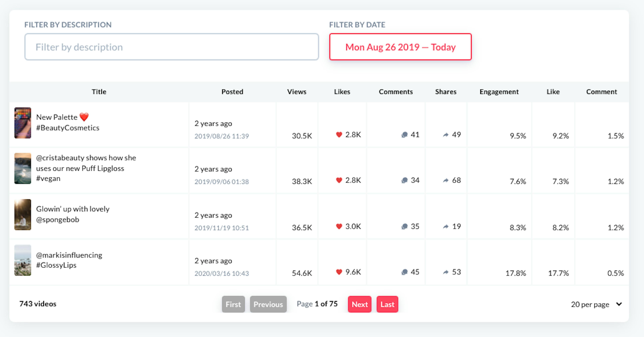The height and width of the screenshot is (337, 644).
Task: Click the 30.5K views value
Action: (302, 136)
